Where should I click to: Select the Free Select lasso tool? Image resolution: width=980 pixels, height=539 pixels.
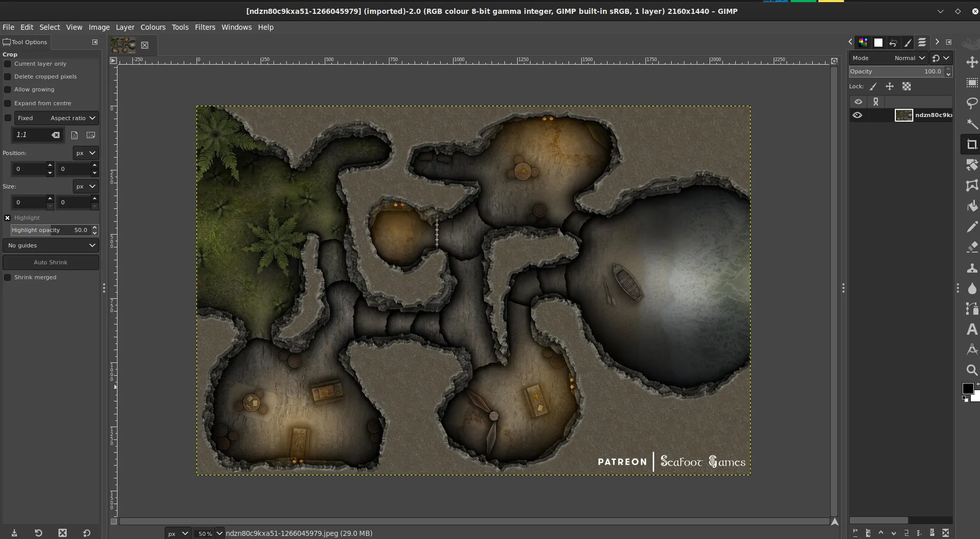pos(972,103)
